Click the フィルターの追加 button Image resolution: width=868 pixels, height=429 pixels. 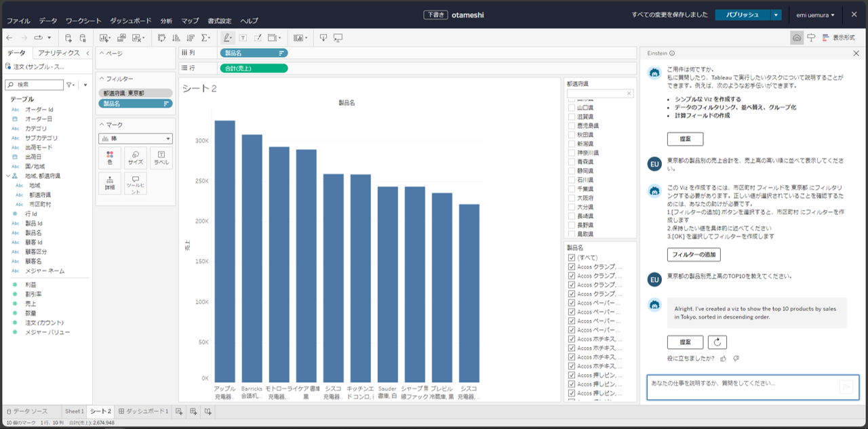point(694,255)
